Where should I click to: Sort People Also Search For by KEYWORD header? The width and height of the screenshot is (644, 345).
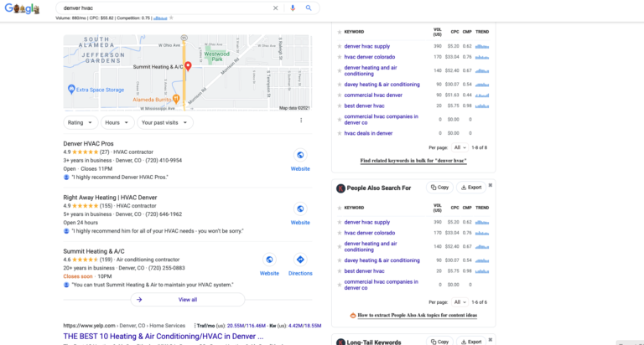pyautogui.click(x=354, y=208)
